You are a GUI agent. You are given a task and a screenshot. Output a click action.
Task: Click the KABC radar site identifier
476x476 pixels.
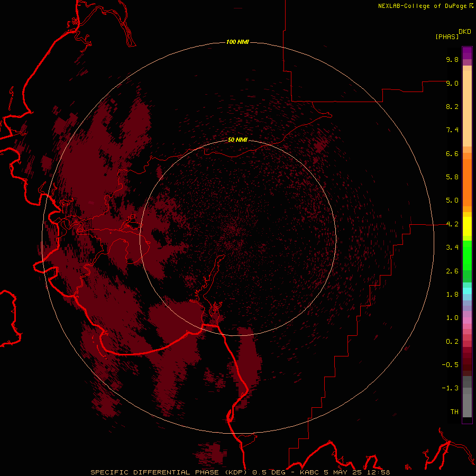click(x=309, y=472)
